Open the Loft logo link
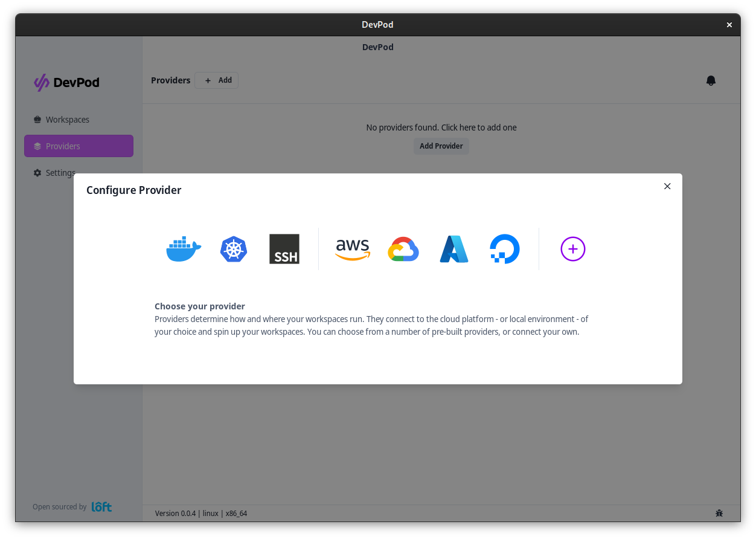756x539 pixels. point(101,507)
